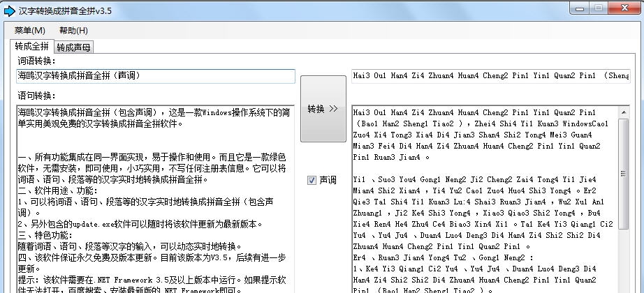This screenshot has width=644, height=293.
Task: Click inside the pinyin result text area
Action: click(485, 199)
